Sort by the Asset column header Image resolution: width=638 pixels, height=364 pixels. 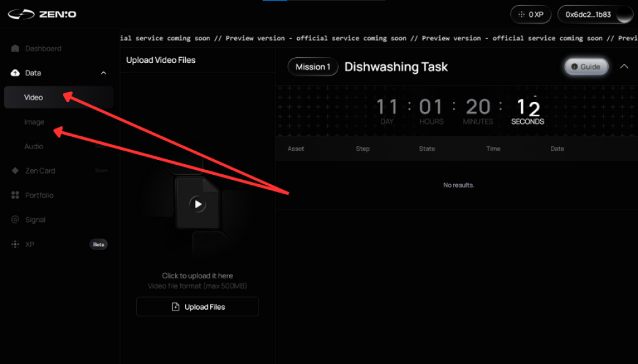pyautogui.click(x=296, y=149)
